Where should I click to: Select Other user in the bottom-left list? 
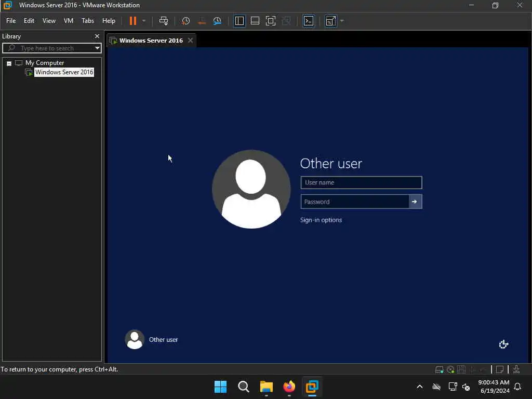click(152, 339)
